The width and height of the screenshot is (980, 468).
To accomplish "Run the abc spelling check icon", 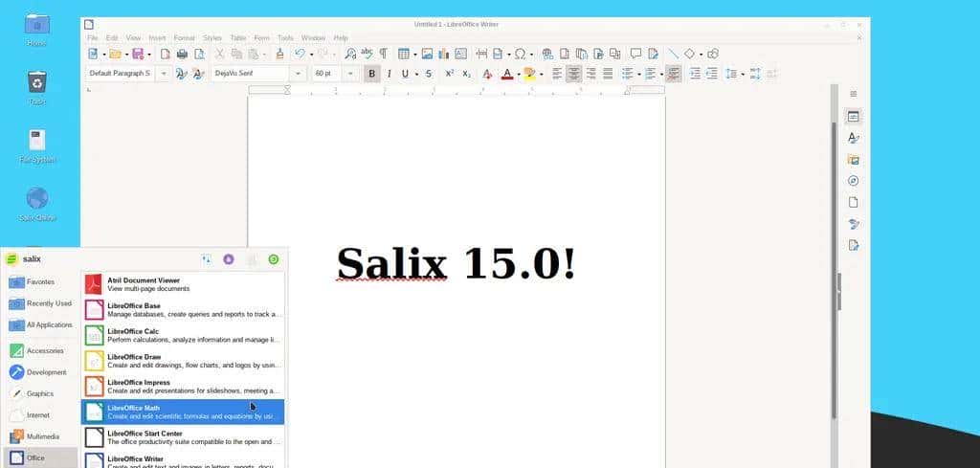I will pos(367,54).
